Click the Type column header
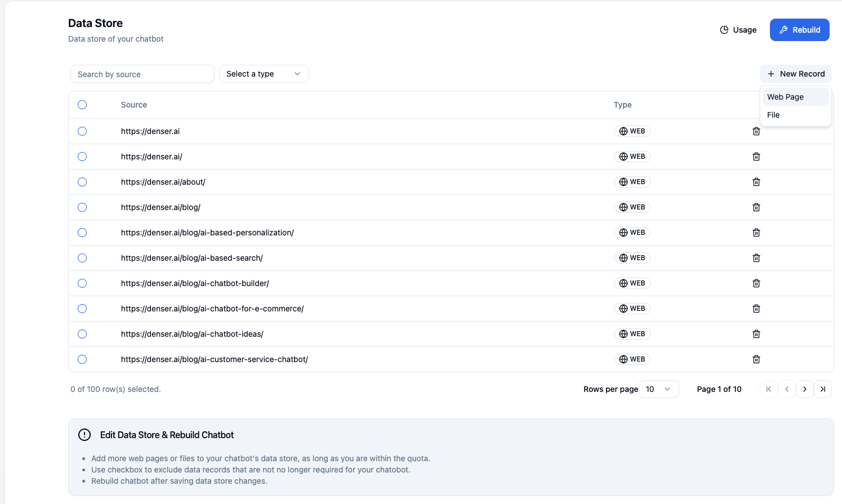Screen dimensions: 842x504 point(622,105)
